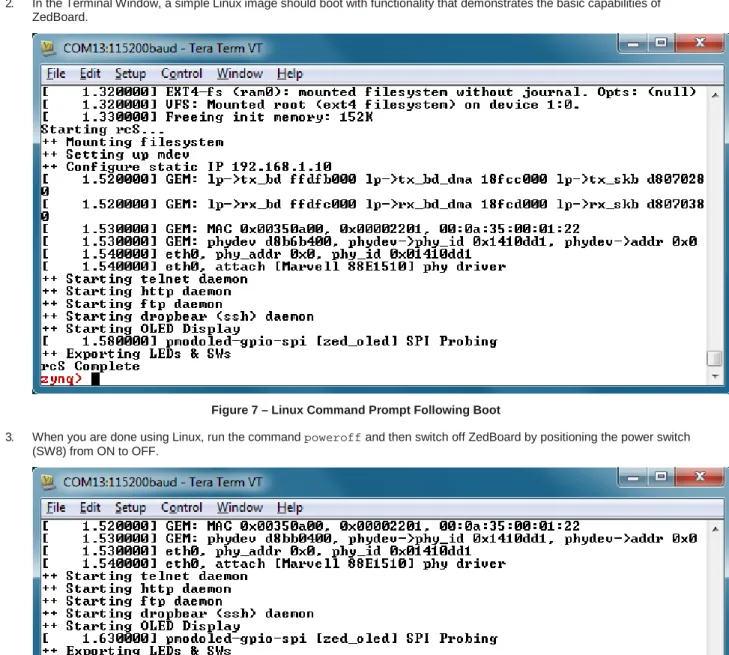Click 'Starting http daemon' line in lower terminal
Viewport: 729px width, 655px height.
click(x=136, y=589)
